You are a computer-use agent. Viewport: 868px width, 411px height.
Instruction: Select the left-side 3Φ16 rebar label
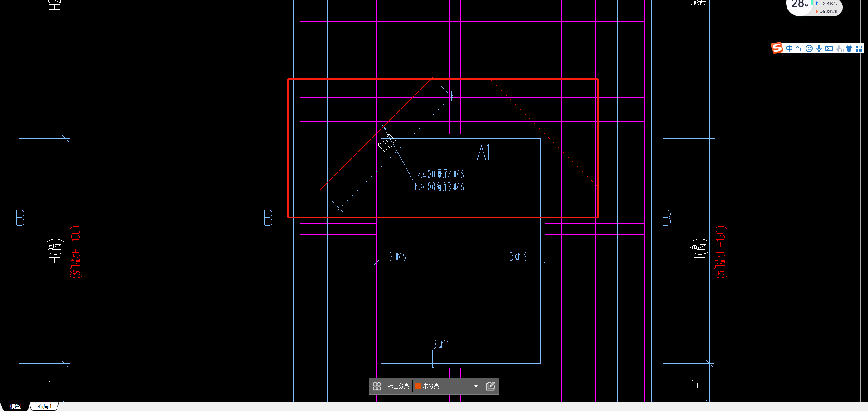pyautogui.click(x=398, y=257)
